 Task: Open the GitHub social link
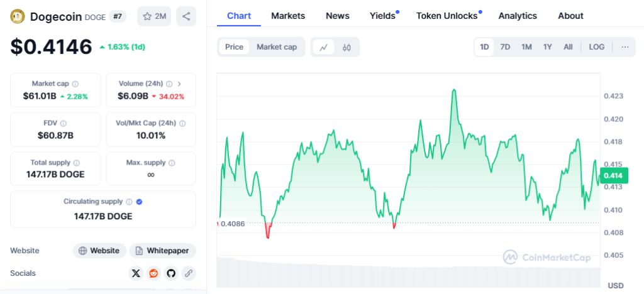pos(171,273)
